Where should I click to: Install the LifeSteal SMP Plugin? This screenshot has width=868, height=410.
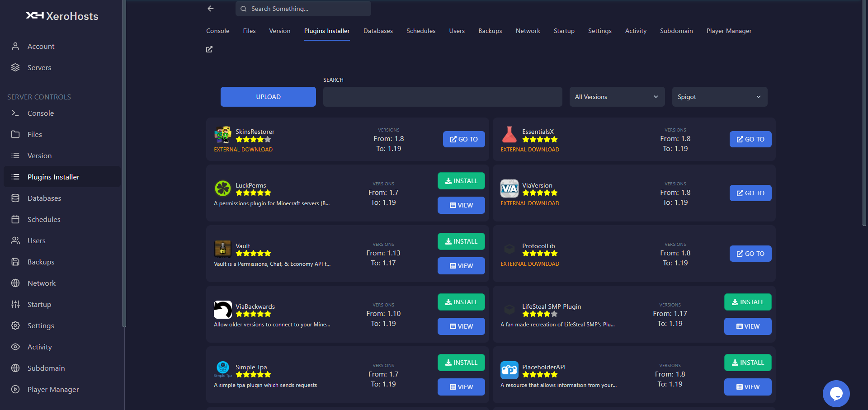click(x=748, y=302)
